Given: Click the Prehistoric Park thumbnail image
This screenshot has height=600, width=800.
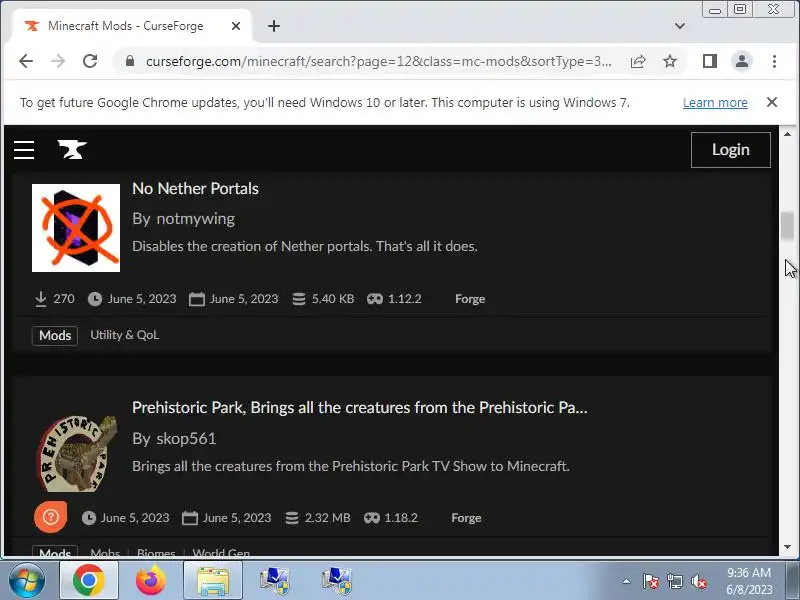Looking at the screenshot, I should [77, 453].
